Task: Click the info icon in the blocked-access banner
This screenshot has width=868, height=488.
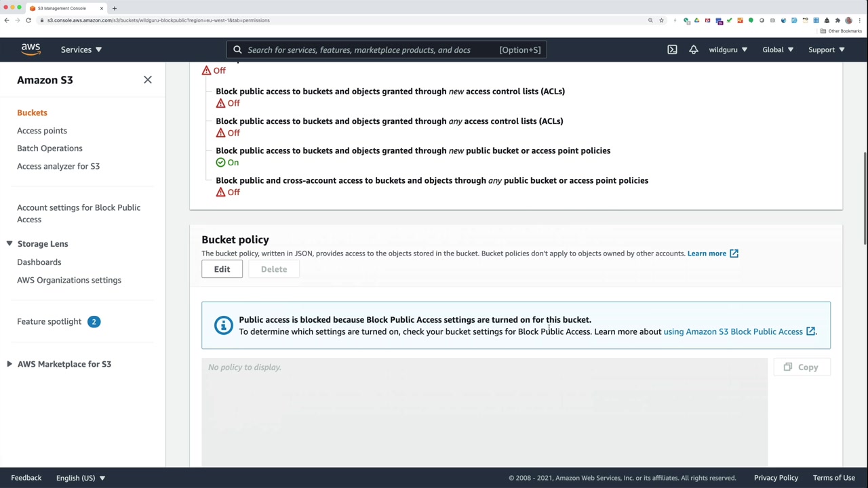Action: point(223,325)
